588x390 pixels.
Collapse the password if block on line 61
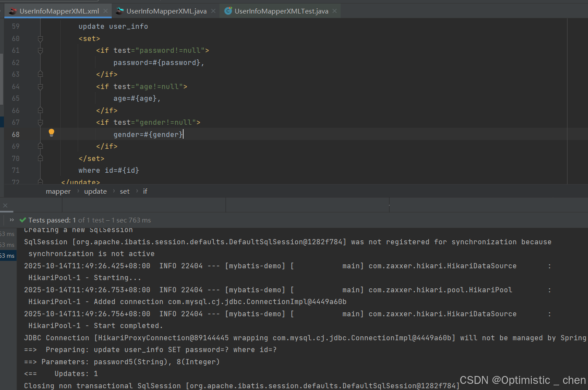point(41,51)
